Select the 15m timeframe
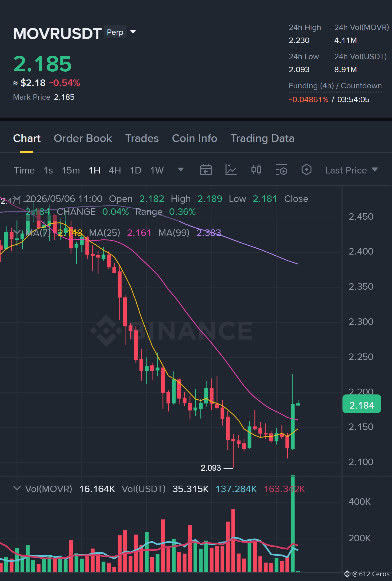 (x=71, y=170)
